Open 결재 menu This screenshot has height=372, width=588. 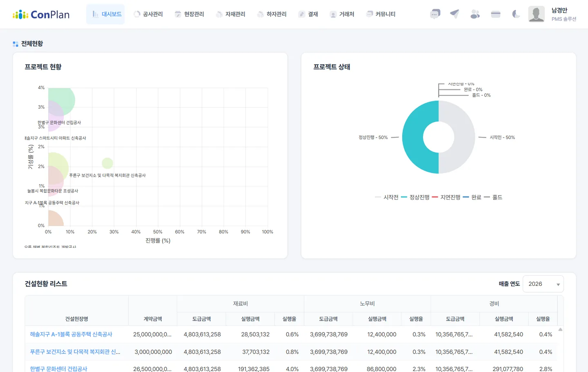point(308,14)
